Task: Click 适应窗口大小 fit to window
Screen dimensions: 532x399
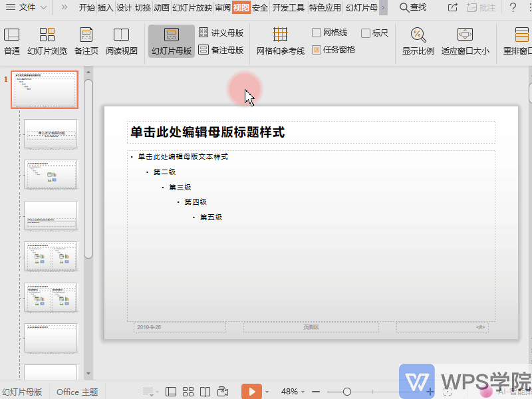Action: [x=465, y=41]
